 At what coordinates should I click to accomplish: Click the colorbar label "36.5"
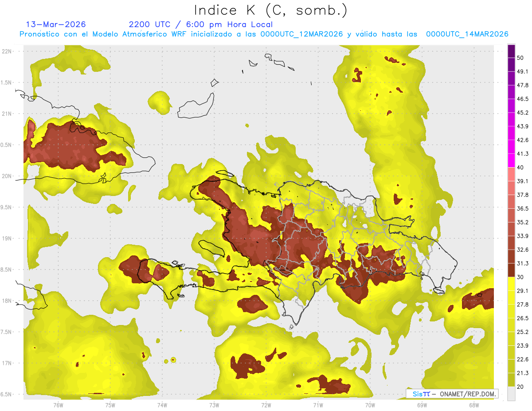pos(523,209)
